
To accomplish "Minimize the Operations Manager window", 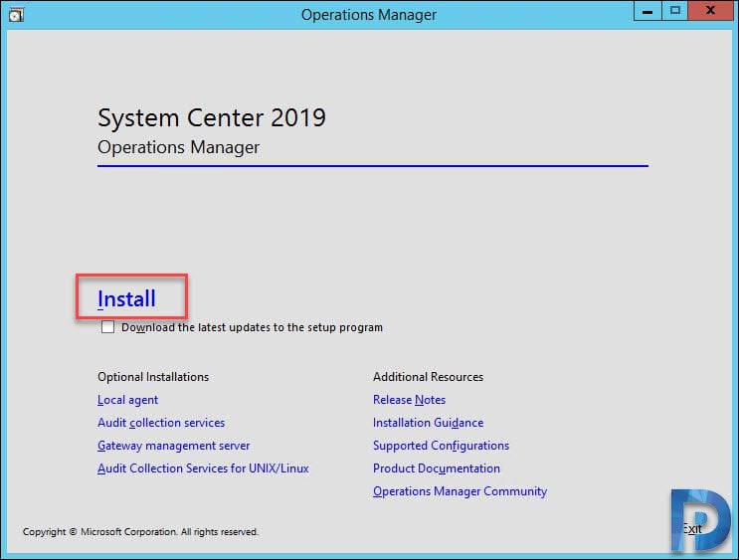I will (647, 11).
